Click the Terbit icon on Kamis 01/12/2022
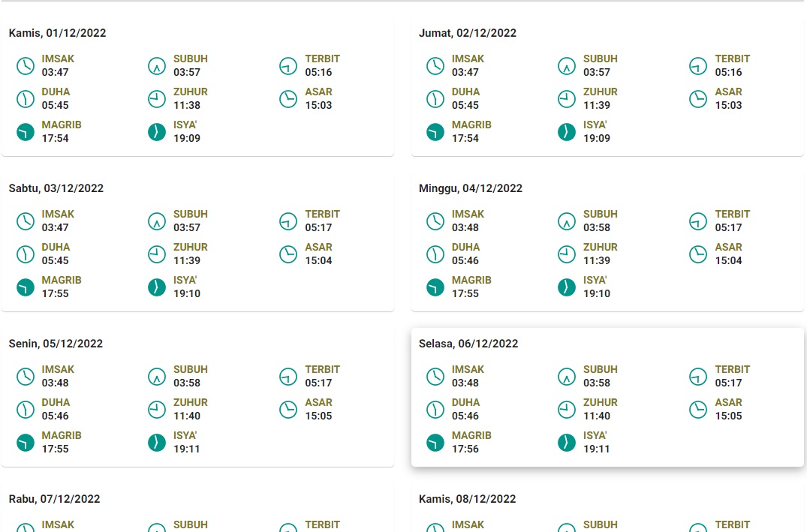The width and height of the screenshot is (807, 532). pos(288,65)
